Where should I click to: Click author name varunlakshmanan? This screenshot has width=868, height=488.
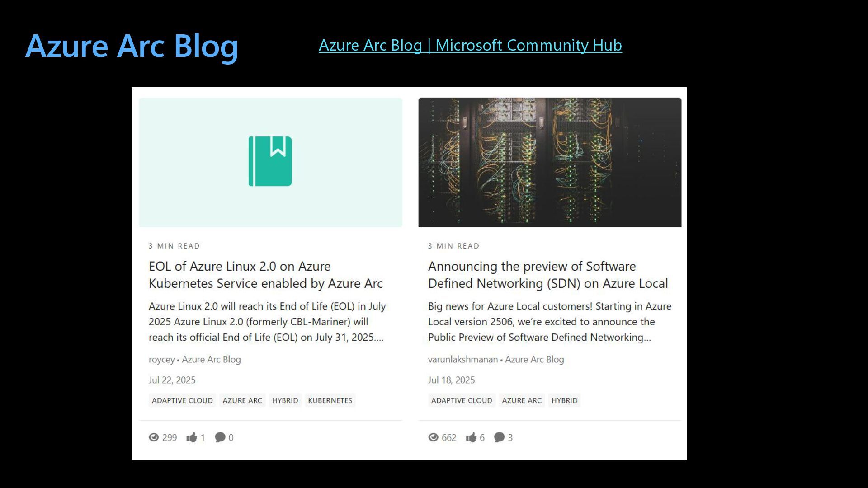click(462, 360)
